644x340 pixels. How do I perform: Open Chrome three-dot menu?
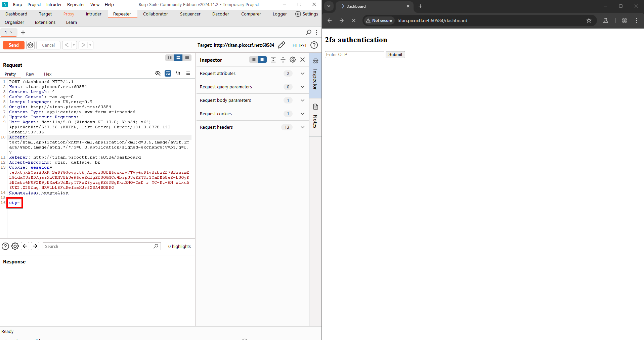[x=637, y=20]
